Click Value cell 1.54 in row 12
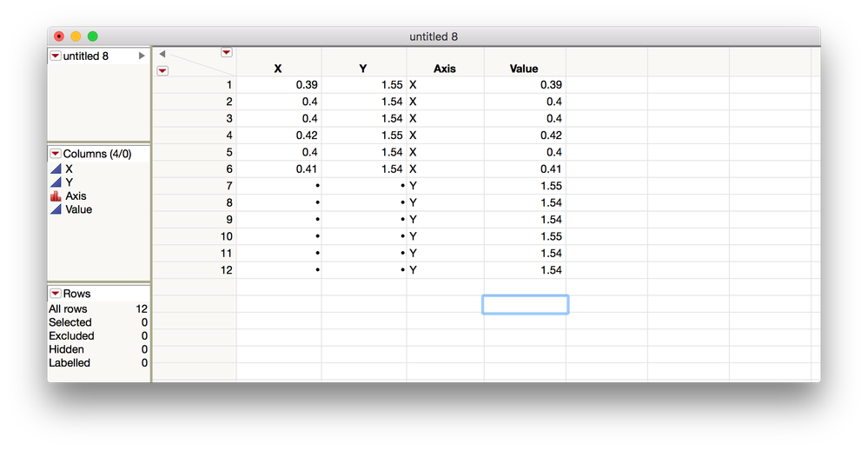Screen dimensions: 868x450 tap(526, 270)
